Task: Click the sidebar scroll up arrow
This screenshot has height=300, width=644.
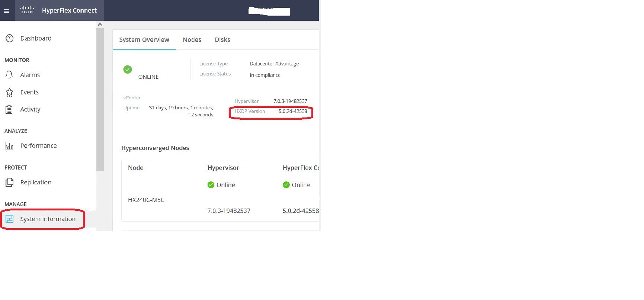Action: [100, 24]
